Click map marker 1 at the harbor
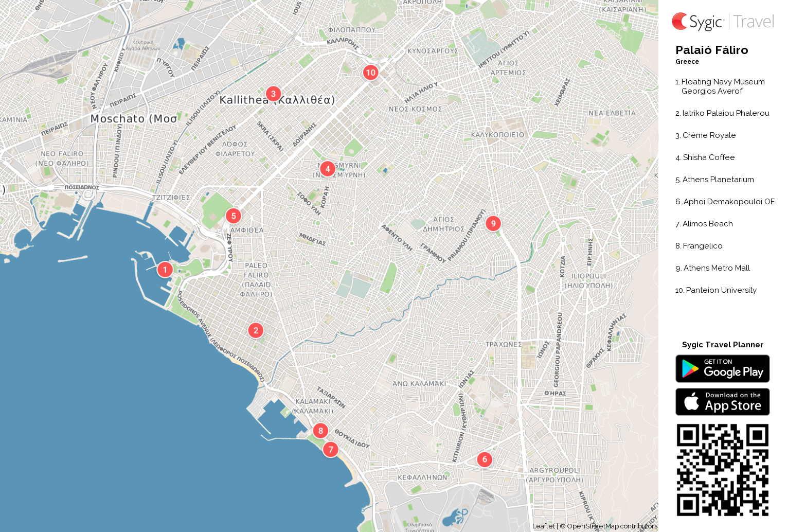 [165, 269]
